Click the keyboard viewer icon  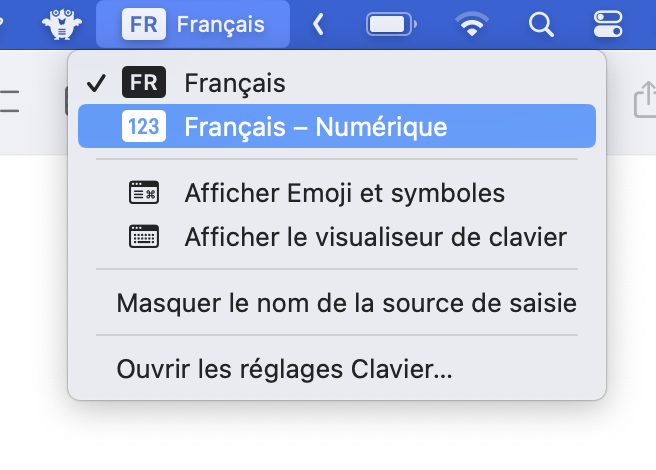click(144, 237)
